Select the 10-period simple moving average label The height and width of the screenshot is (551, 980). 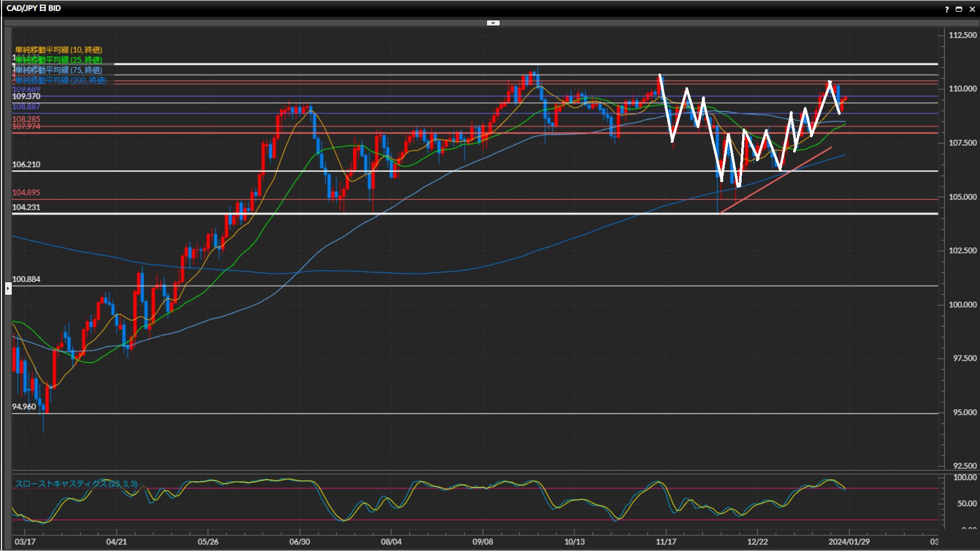[x=59, y=49]
